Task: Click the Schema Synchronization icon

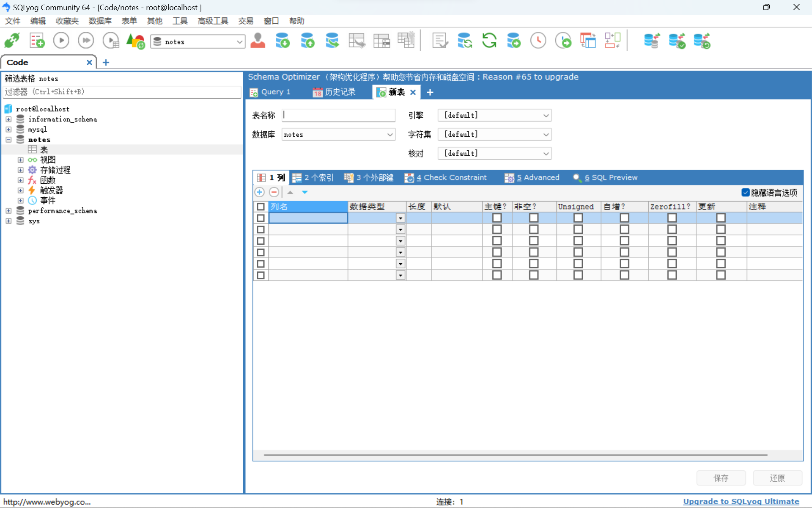Action: tap(465, 41)
